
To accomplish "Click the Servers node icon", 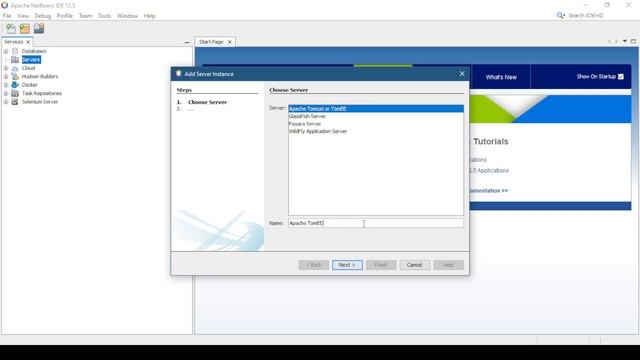I will pyautogui.click(x=15, y=60).
